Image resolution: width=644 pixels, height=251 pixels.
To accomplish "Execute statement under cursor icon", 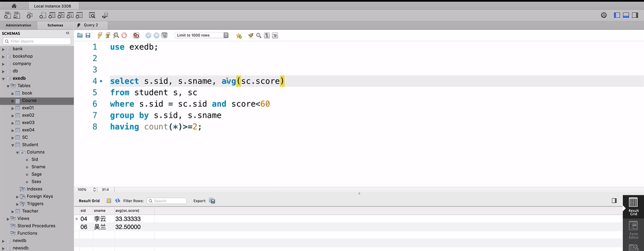I will click(x=108, y=35).
